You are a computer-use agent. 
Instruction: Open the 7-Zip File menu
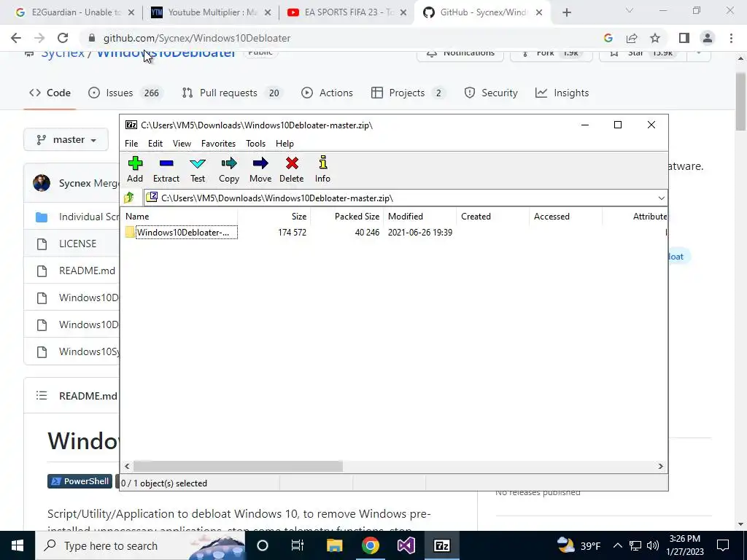pos(131,144)
